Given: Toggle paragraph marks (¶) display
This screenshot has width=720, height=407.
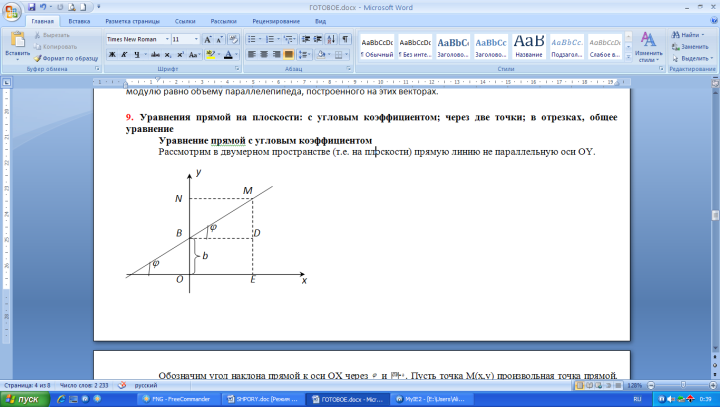Looking at the screenshot, I should pos(345,40).
